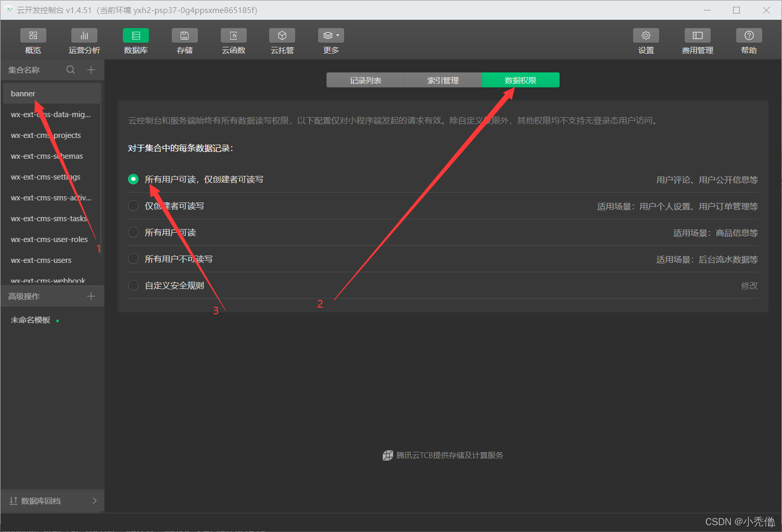The image size is (782, 532).
Task: Switch to 记录列表 tab
Action: [365, 80]
